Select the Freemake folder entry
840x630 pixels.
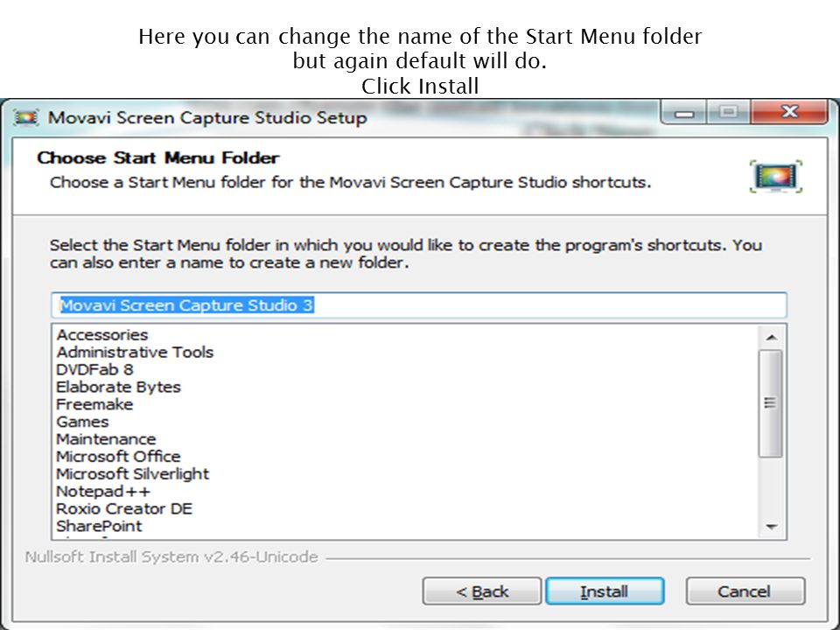click(x=94, y=404)
